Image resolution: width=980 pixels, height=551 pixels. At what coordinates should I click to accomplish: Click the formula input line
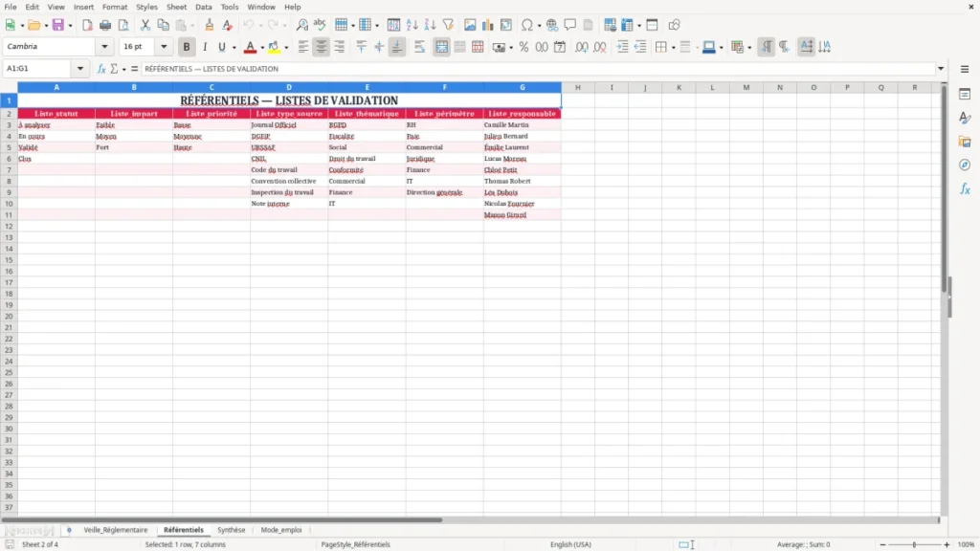[x=538, y=69]
